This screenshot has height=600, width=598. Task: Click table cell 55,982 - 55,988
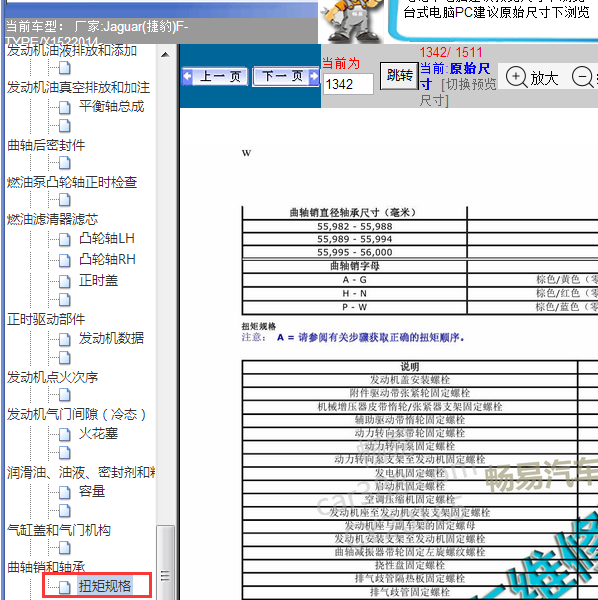tap(355, 226)
